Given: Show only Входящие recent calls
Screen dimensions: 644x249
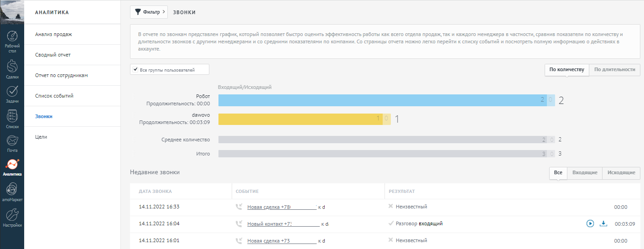Looking at the screenshot, I should [x=585, y=173].
